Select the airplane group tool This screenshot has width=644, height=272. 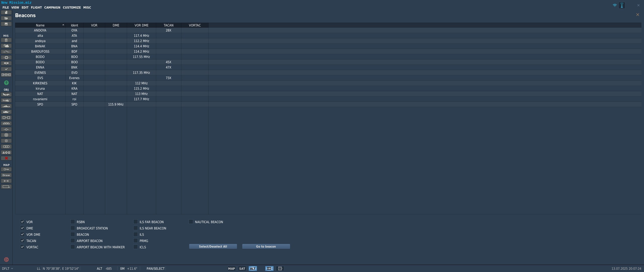click(x=6, y=94)
